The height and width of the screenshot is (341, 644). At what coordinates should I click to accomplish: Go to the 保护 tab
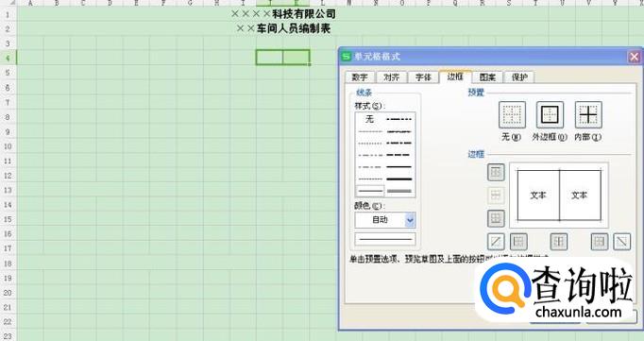click(x=519, y=77)
